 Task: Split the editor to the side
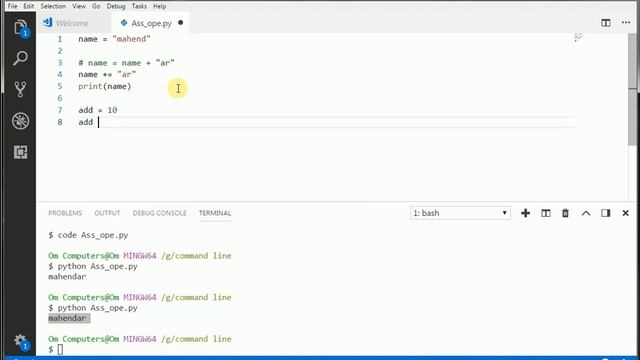606,23
